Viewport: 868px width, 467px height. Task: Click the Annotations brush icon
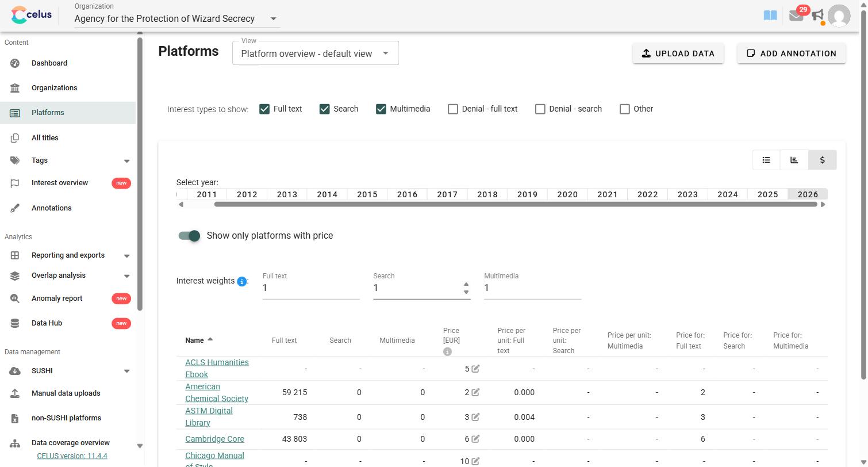15,208
